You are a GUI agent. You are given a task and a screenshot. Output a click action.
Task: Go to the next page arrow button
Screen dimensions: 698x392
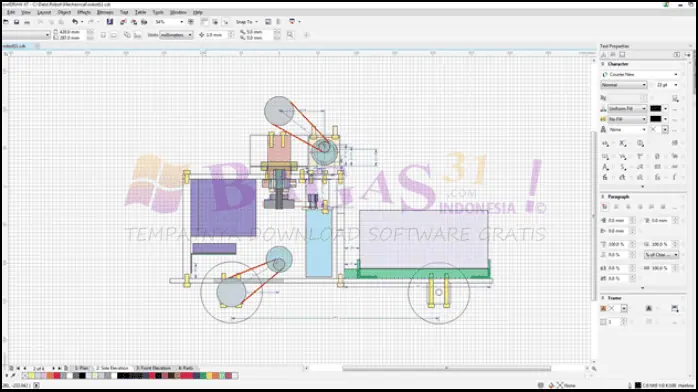pos(53,368)
